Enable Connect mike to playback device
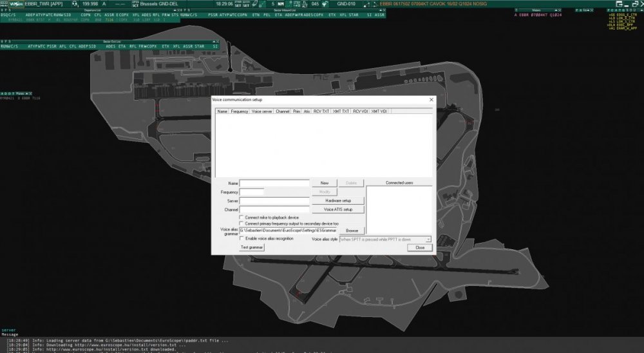Image resolution: width=644 pixels, height=353 pixels. (x=241, y=217)
